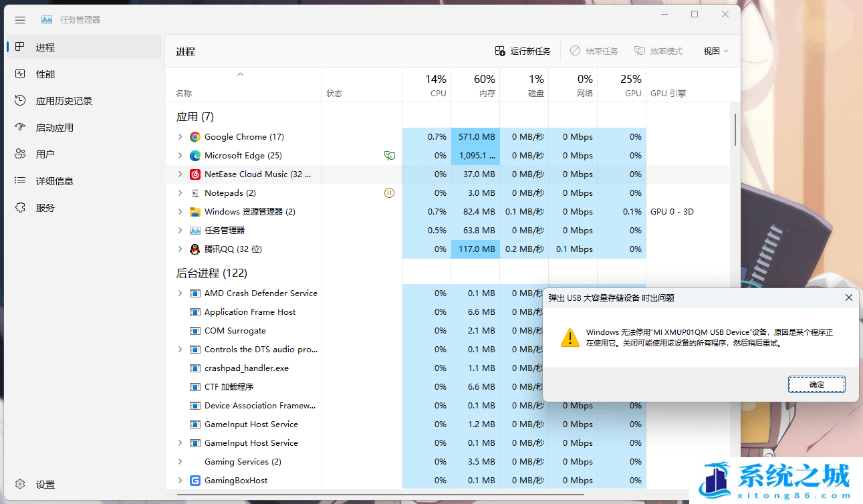Sort by CPU column header
Image resolution: width=863 pixels, height=504 pixels.
click(x=426, y=85)
